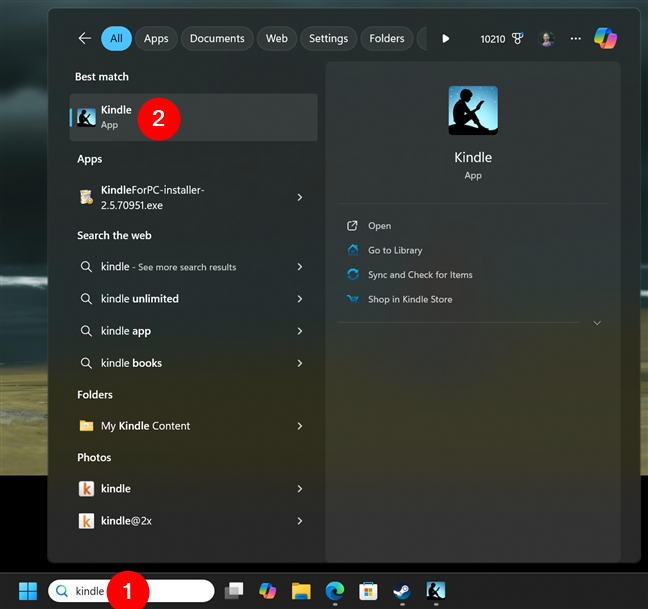Click the Open external-link icon
The image size is (648, 609).
pos(352,226)
